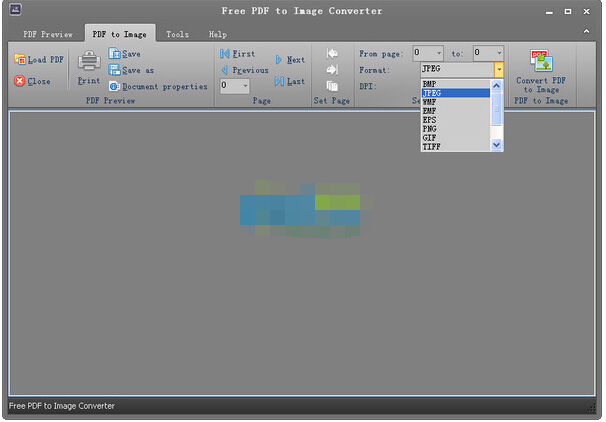Click the Save as icon

tap(114, 70)
